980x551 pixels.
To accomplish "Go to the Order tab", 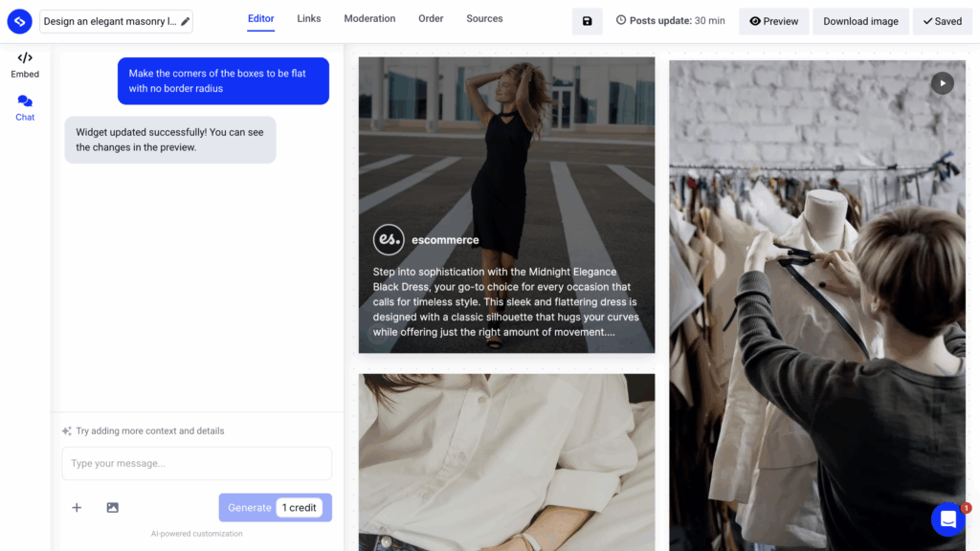I will click(x=431, y=19).
